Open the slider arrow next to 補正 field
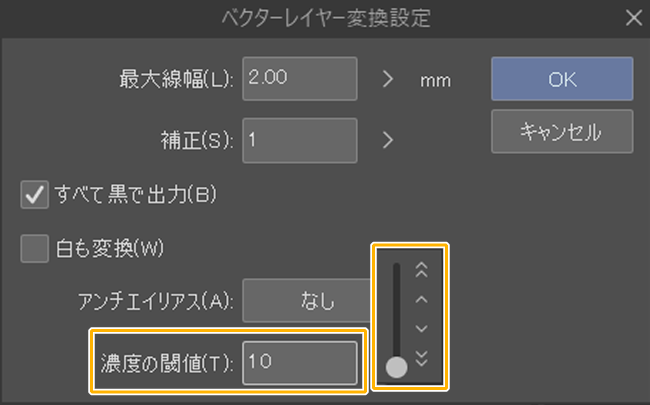Image resolution: width=650 pixels, height=405 pixels. pos(389,139)
